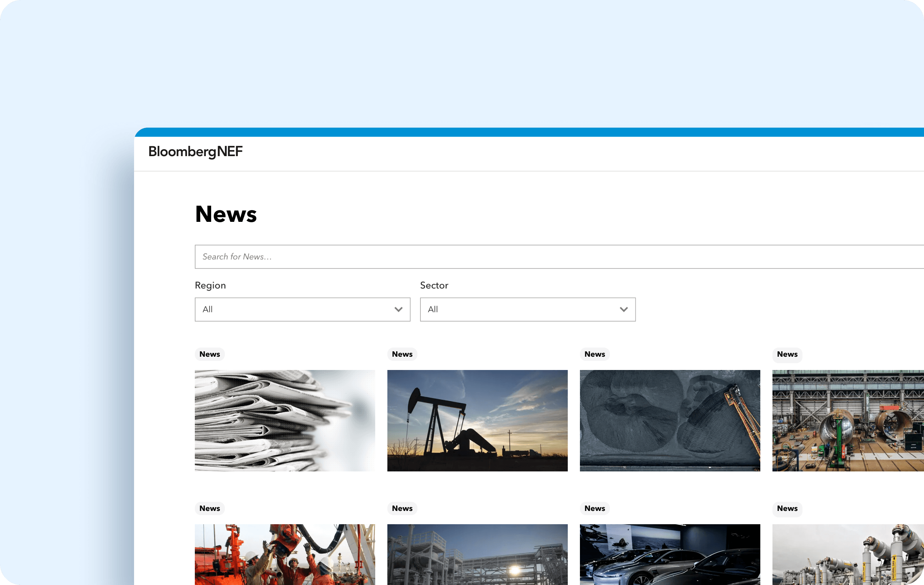Image resolution: width=924 pixels, height=585 pixels.
Task: Open the industrial plant at dusk thumbnail
Action: click(x=477, y=554)
